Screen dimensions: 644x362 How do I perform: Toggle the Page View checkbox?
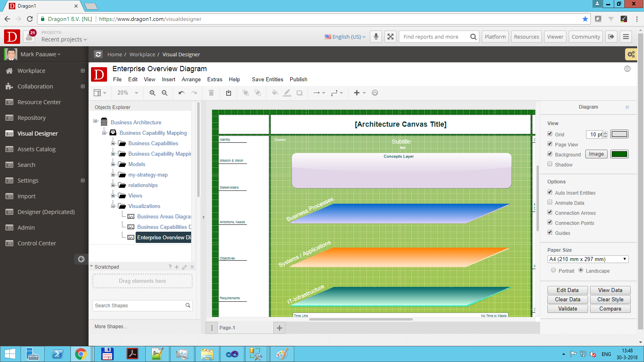[550, 144]
